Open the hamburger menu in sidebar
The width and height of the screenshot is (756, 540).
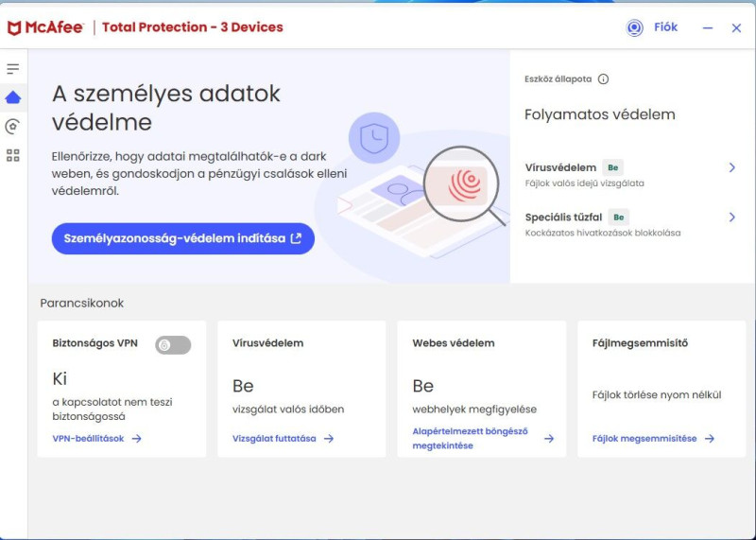coord(13,68)
